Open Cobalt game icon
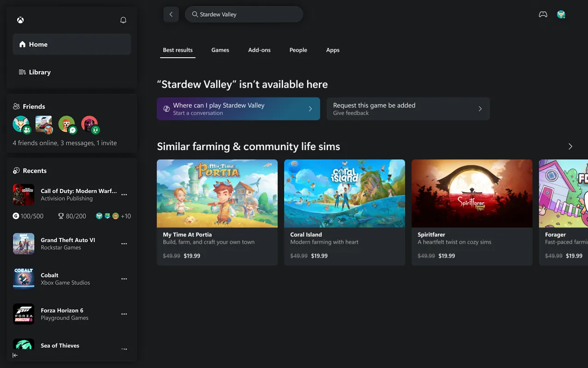This screenshot has height=368, width=588. pyautogui.click(x=24, y=279)
